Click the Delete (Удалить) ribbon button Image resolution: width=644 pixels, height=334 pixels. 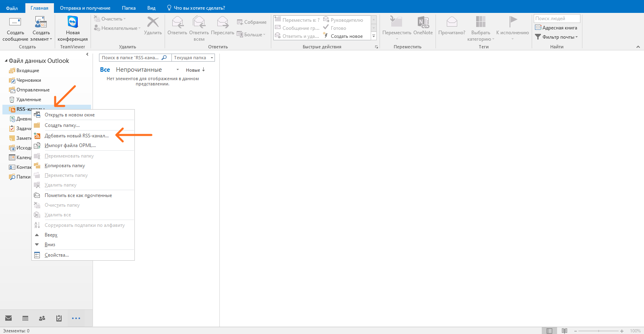coord(153,25)
